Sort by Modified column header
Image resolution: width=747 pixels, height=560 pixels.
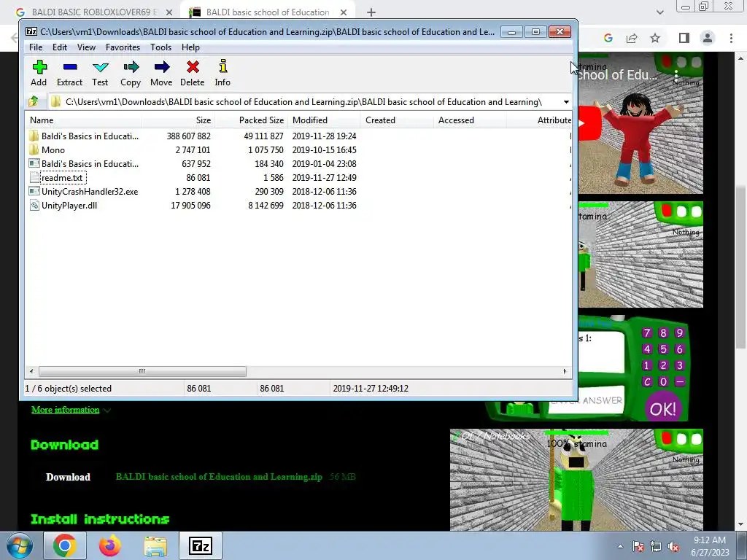point(325,120)
